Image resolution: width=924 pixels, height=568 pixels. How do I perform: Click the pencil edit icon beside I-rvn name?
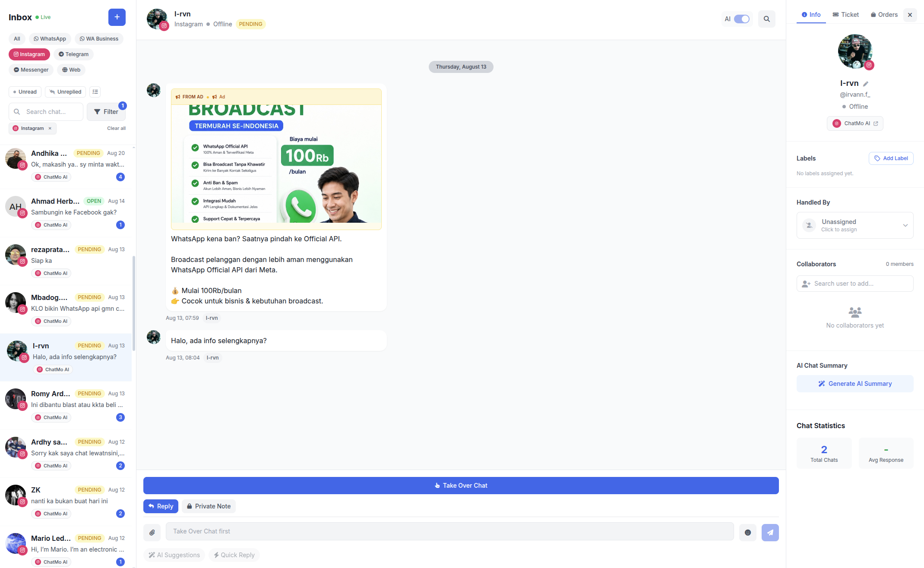[x=866, y=84]
